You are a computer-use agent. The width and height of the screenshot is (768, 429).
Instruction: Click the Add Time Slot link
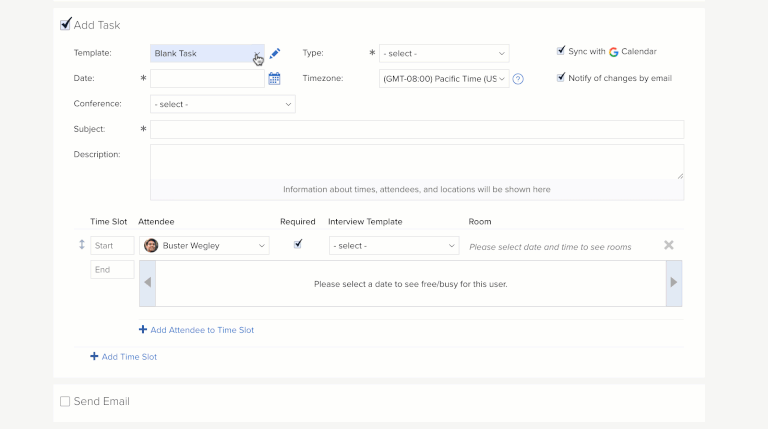pos(123,357)
